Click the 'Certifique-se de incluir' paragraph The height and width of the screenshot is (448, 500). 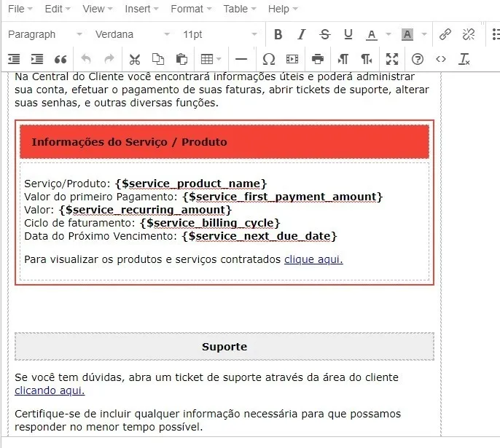pyautogui.click(x=208, y=420)
